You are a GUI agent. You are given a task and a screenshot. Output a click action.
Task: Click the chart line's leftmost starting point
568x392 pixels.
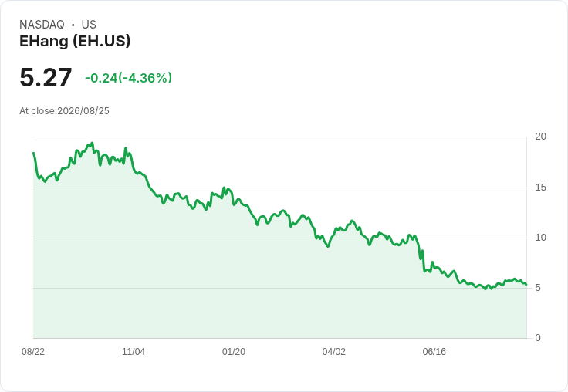point(34,153)
